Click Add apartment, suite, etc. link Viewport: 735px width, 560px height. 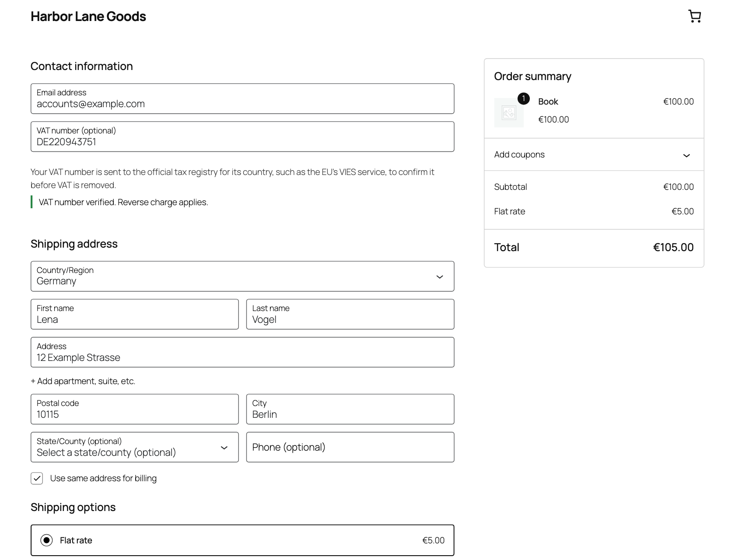[x=83, y=381]
